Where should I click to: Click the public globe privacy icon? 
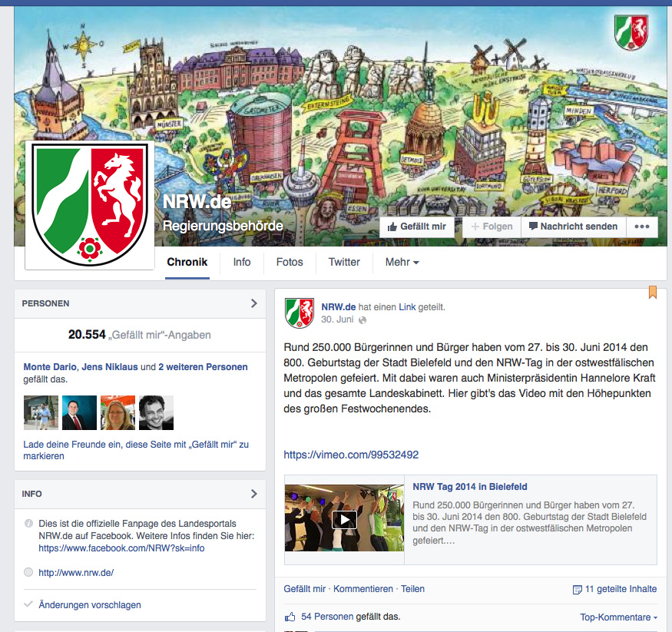pos(362,320)
